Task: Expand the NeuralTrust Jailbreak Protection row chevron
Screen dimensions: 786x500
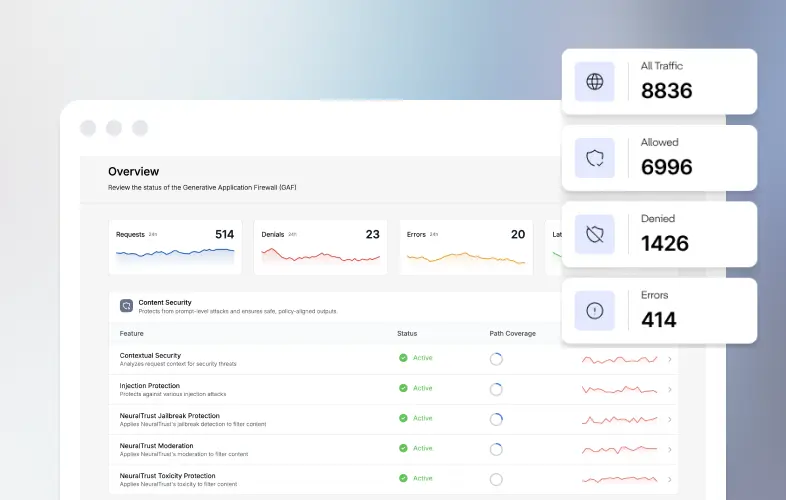Action: (x=669, y=419)
